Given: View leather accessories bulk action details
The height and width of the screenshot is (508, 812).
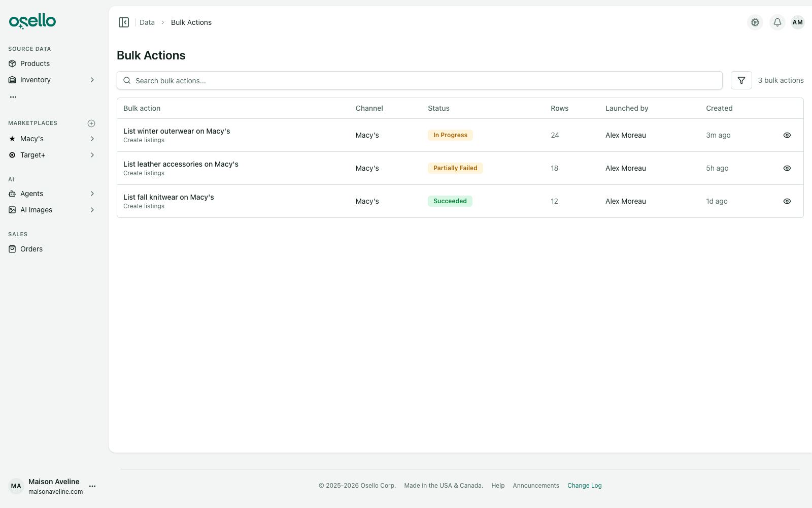Looking at the screenshot, I should coord(787,168).
